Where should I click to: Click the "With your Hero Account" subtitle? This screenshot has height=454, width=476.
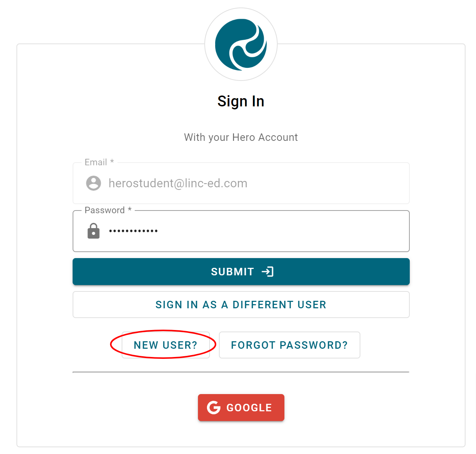click(x=241, y=137)
